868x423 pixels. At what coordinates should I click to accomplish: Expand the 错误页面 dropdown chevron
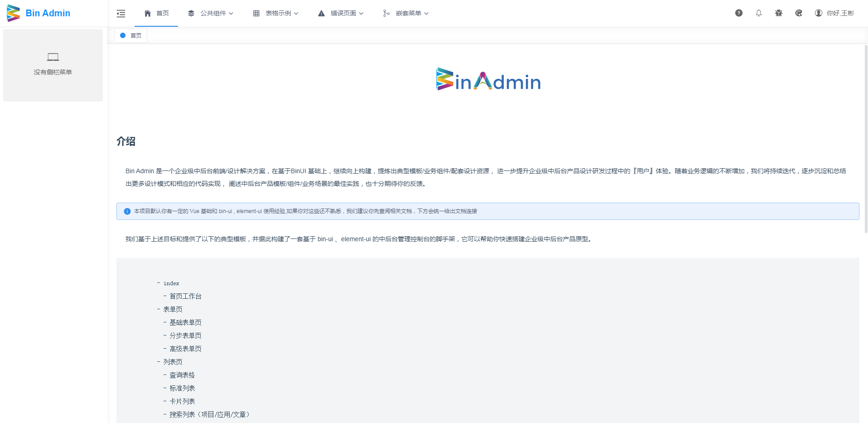click(361, 14)
